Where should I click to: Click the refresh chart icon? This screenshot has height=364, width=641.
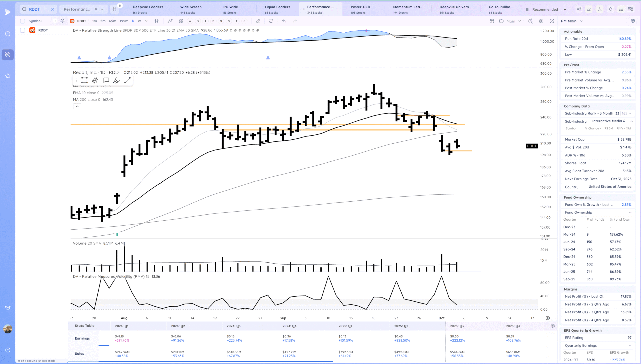pos(271,21)
